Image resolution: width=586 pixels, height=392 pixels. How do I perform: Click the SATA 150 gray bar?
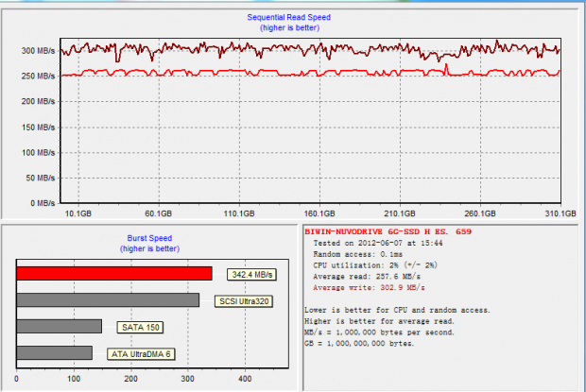(x=60, y=326)
